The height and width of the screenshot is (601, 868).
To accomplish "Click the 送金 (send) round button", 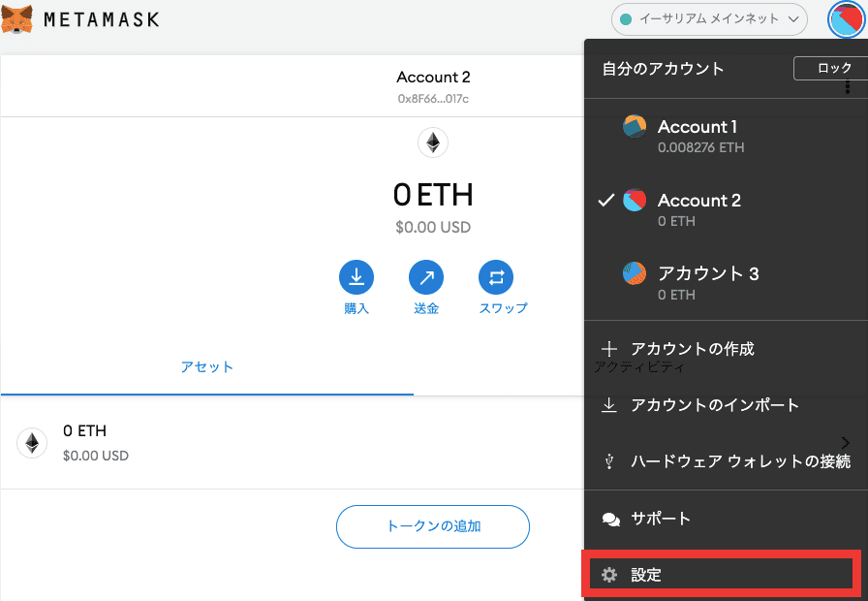I will (425, 277).
